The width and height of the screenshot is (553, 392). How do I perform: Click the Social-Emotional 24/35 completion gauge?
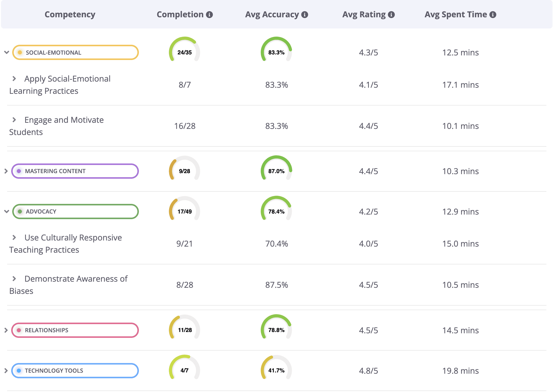(184, 50)
